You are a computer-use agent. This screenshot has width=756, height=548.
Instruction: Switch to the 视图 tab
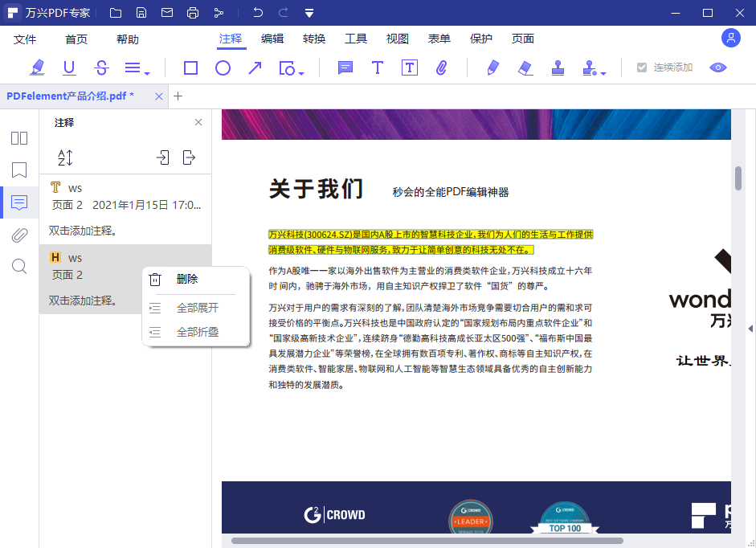point(398,39)
